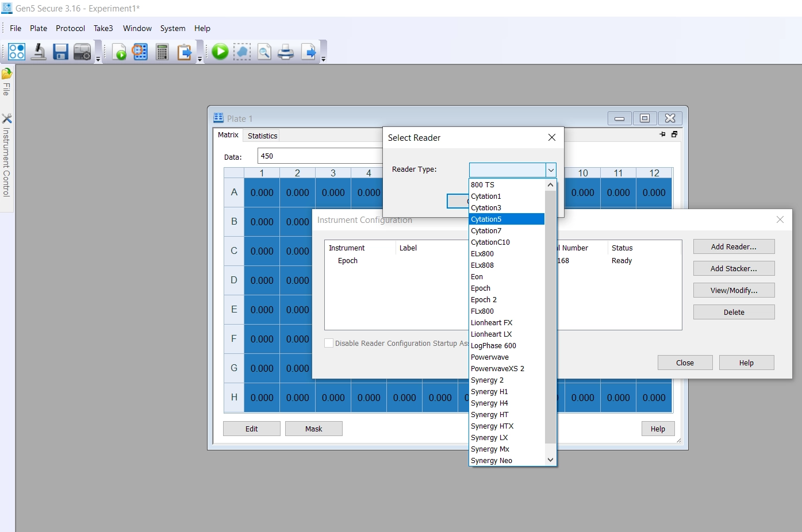Select Cytation1 from the list
The image size is (802, 532).
click(x=506, y=196)
